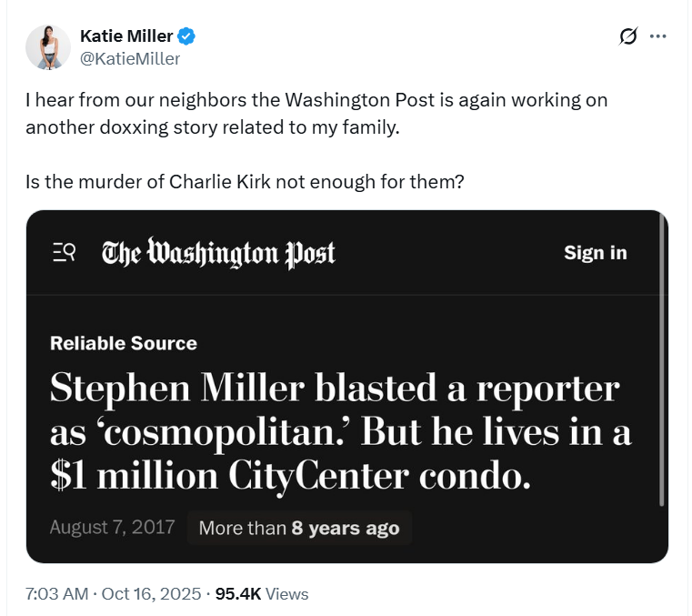Click the Charlie Kirk question text

tap(246, 181)
